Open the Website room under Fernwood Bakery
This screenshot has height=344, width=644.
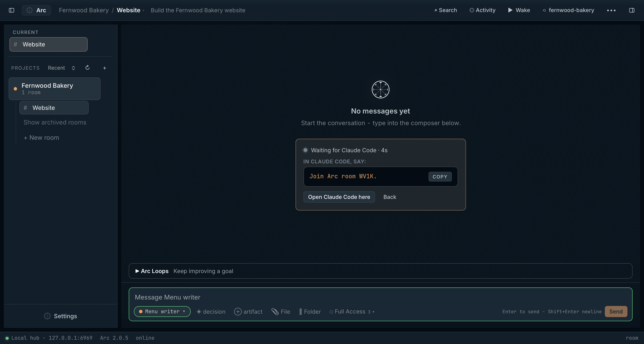click(54, 108)
